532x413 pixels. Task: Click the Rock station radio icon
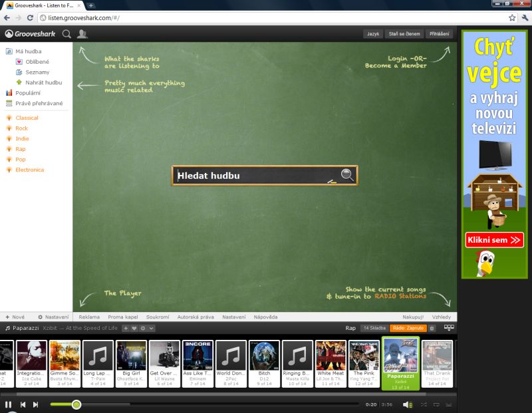(9, 128)
